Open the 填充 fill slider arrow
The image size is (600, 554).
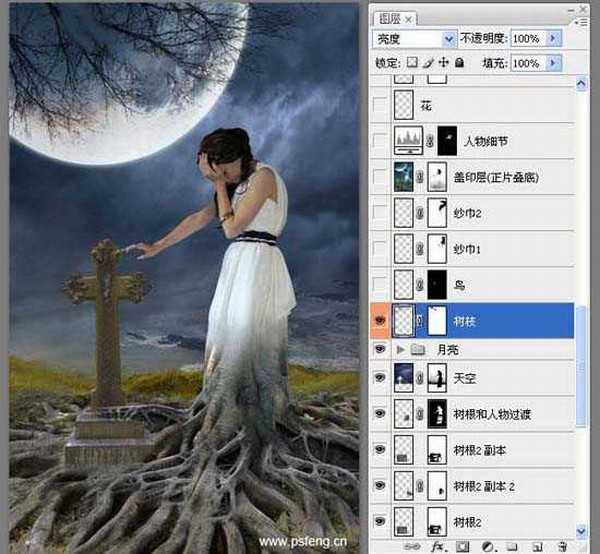[x=554, y=63]
